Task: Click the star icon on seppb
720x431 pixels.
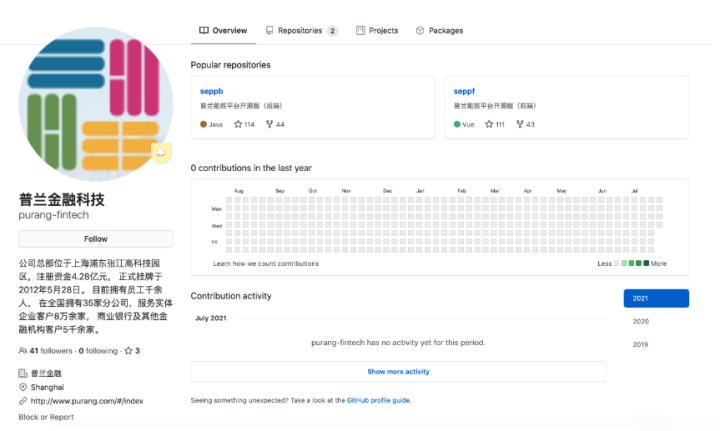Action: 238,124
